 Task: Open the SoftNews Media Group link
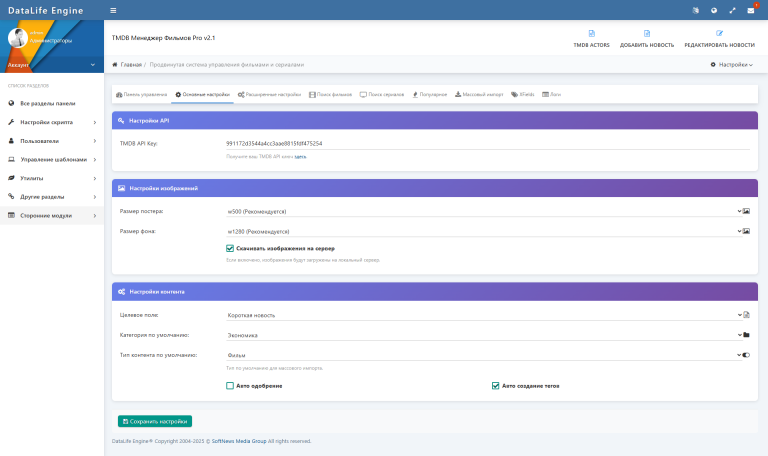click(238, 440)
